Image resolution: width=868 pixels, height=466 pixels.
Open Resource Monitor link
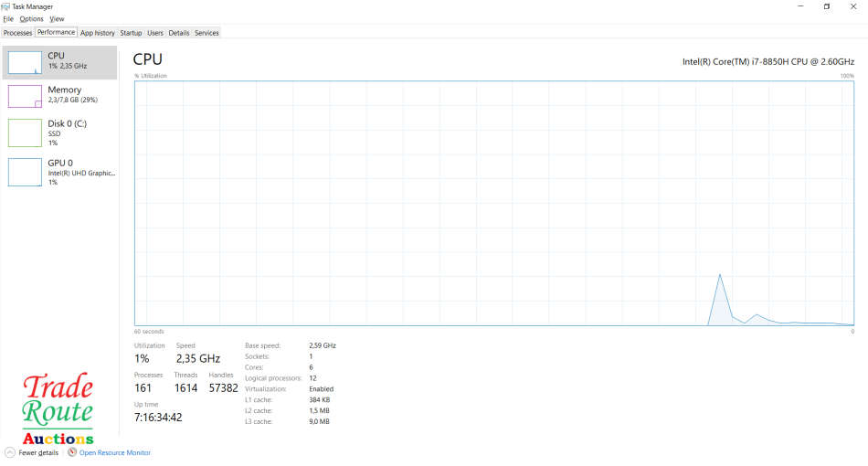[x=114, y=452]
